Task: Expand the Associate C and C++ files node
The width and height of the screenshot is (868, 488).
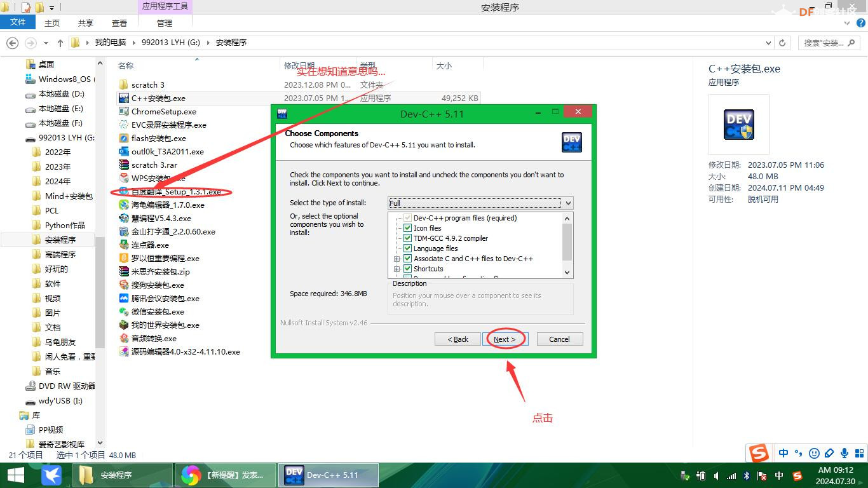Action: pyautogui.click(x=397, y=259)
